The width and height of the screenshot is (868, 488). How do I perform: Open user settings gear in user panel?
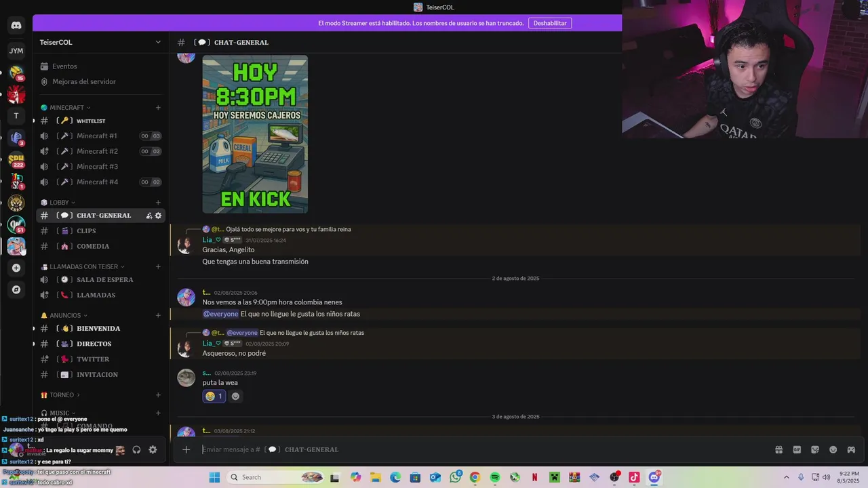(x=153, y=449)
